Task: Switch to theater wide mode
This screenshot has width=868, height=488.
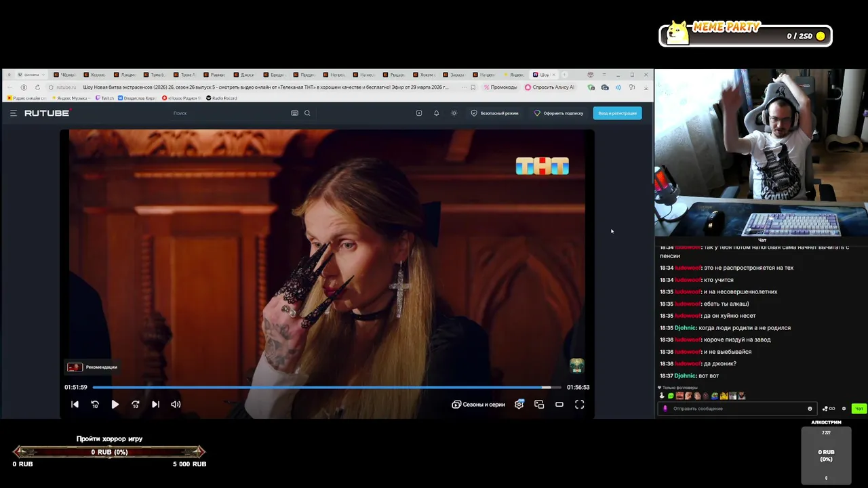Action: [559, 405]
